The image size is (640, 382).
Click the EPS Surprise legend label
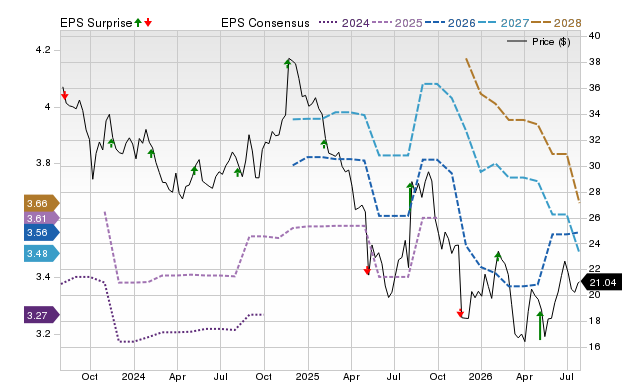coord(96,23)
